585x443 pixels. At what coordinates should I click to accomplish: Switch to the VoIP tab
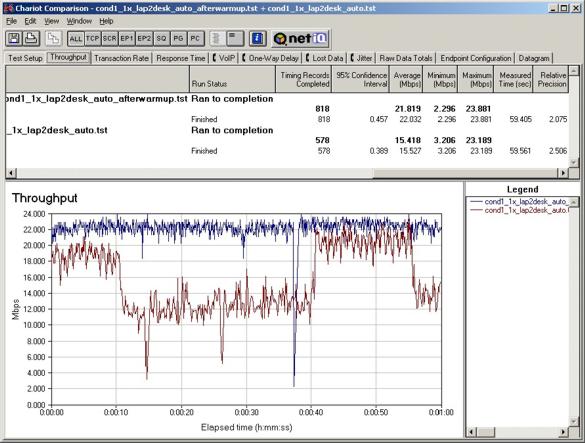pos(223,58)
